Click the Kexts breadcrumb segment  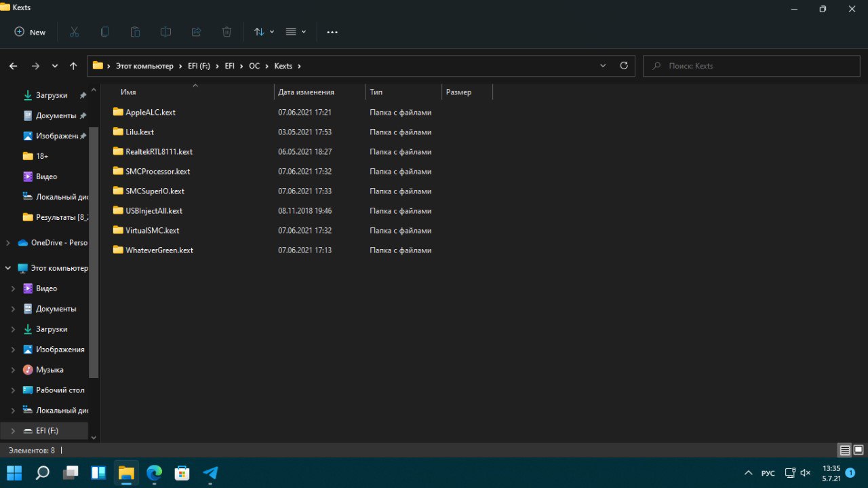283,66
